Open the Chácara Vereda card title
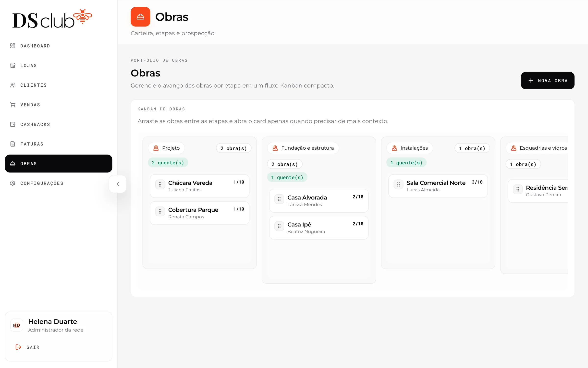Screen dimensions: 588x368 coord(190,183)
